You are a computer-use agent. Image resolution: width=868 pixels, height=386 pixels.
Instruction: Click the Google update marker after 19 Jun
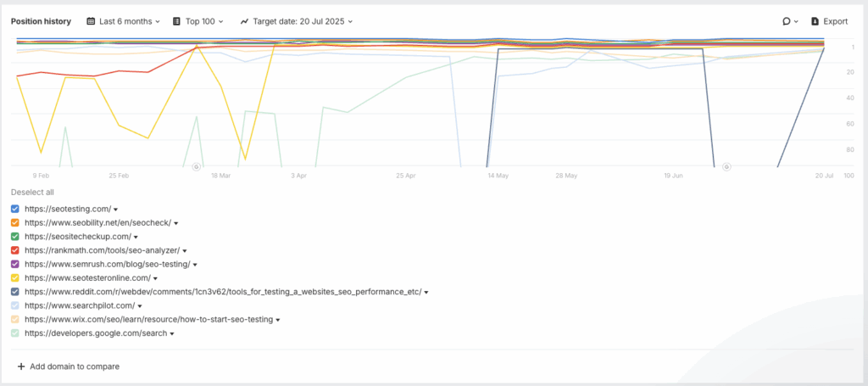click(726, 166)
